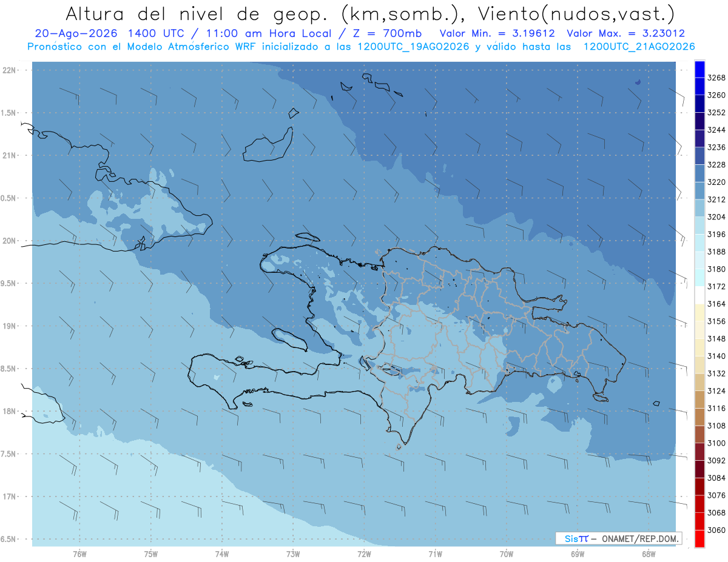This screenshot has height=562, width=728.
Task: Click the colorbar label 3204
Action: 716,216
